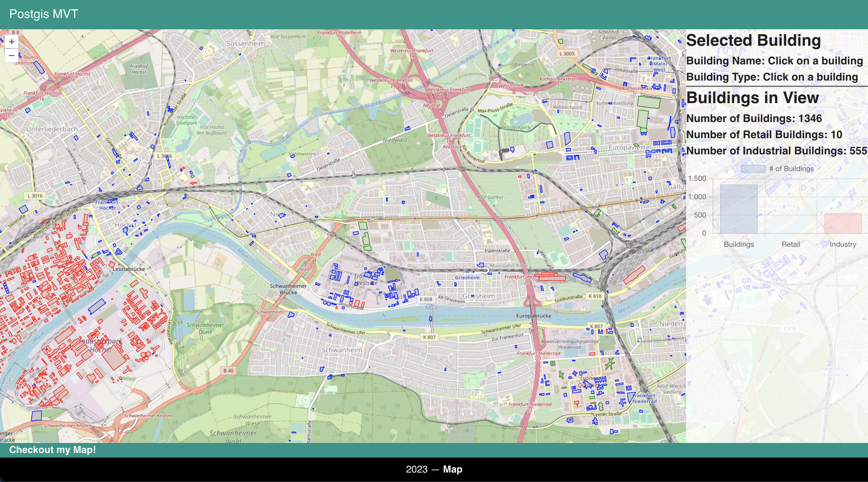Screen dimensions: 868x482
Task: Toggle the '# of Buildings' chart legend
Action: point(791,169)
